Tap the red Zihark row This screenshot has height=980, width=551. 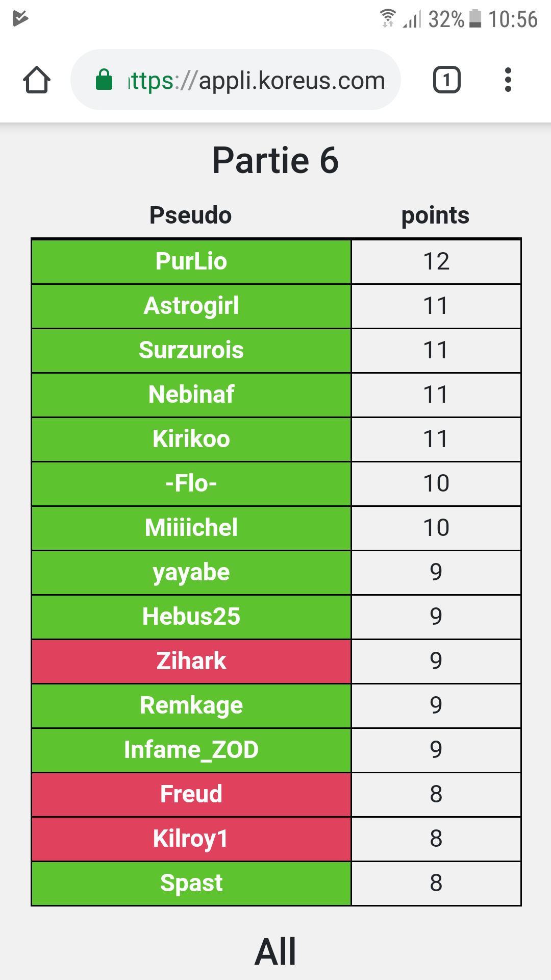(x=191, y=661)
